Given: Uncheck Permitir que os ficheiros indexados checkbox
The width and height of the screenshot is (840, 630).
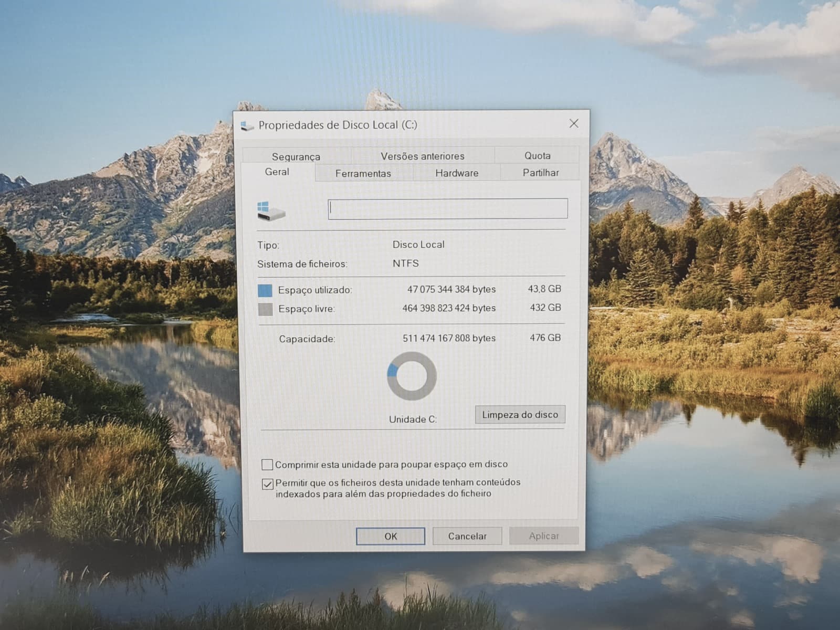Looking at the screenshot, I should coord(267,484).
